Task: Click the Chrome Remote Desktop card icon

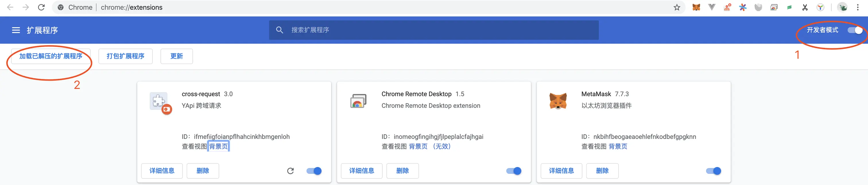Action: (x=358, y=101)
